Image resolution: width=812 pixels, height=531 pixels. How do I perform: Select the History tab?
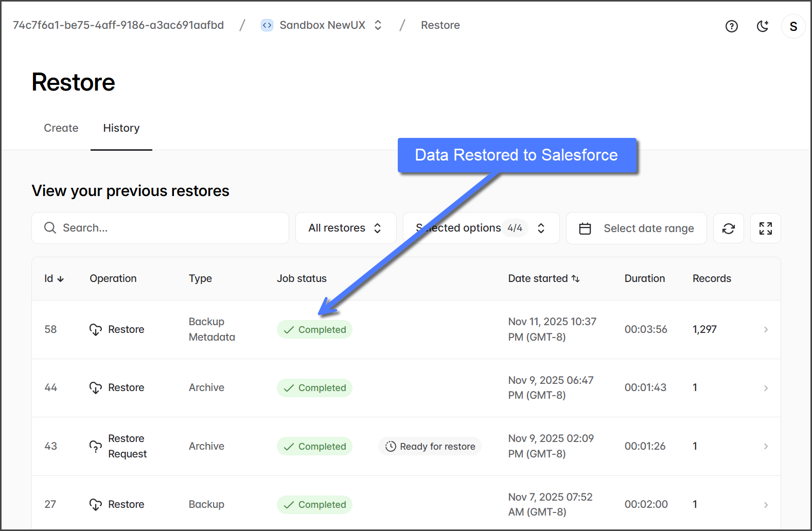[x=121, y=128]
